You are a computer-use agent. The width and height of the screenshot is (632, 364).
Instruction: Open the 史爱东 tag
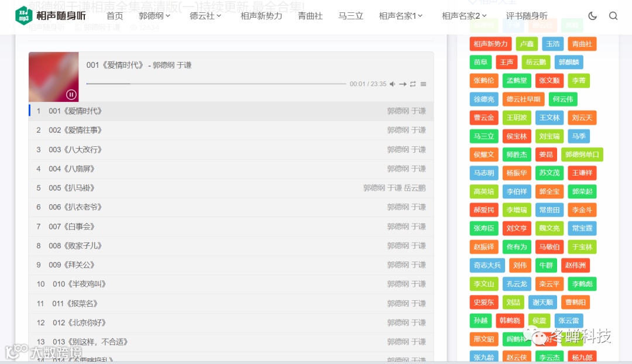click(x=484, y=303)
